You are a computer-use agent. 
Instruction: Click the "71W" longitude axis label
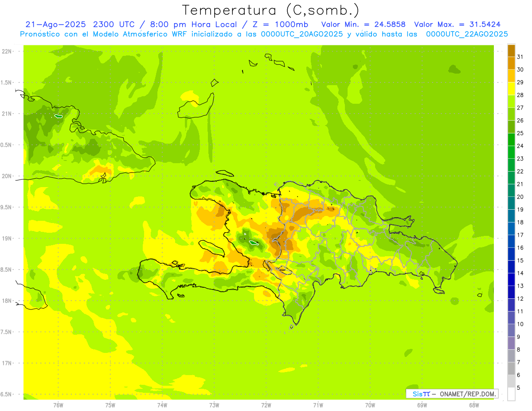click(318, 405)
